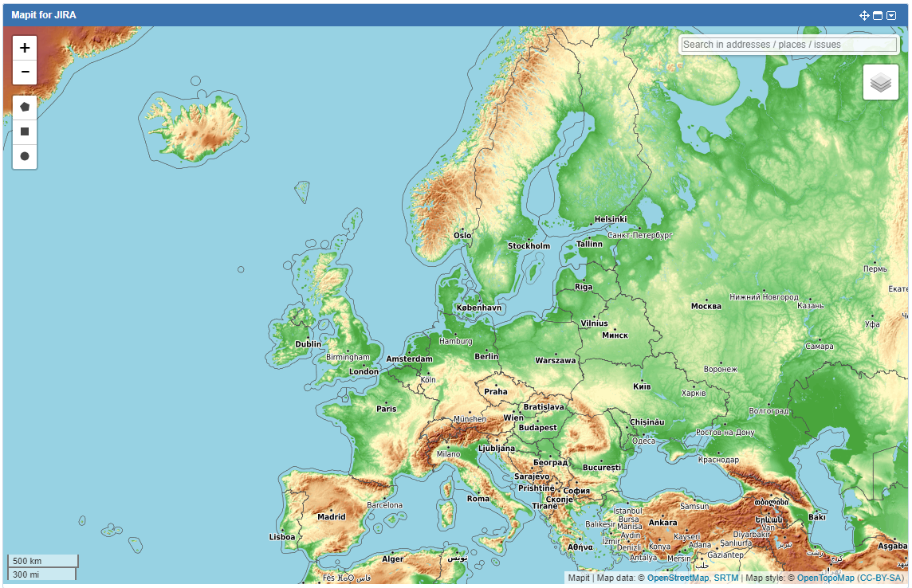Click the zoom in plus icon

[x=25, y=47]
